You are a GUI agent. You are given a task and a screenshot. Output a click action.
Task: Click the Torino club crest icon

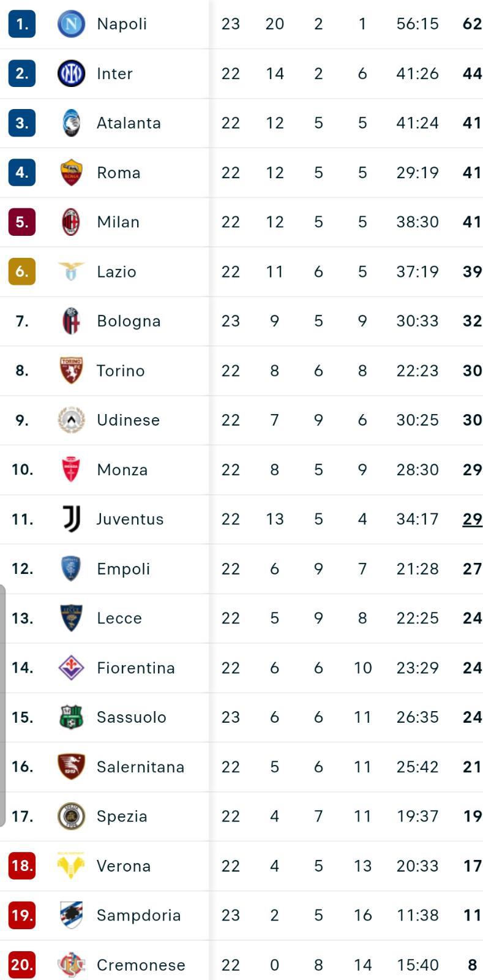pyautogui.click(x=71, y=371)
